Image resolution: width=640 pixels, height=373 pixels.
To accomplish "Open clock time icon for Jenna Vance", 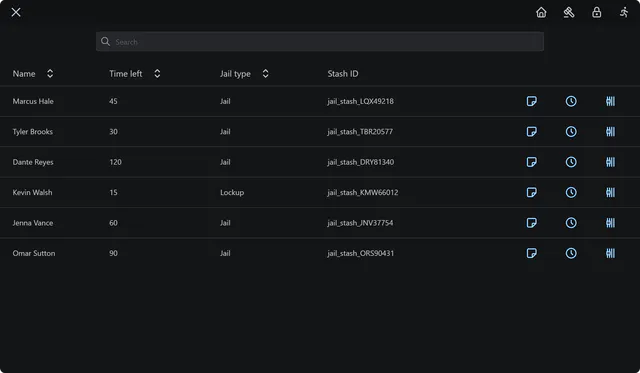I will coord(571,223).
